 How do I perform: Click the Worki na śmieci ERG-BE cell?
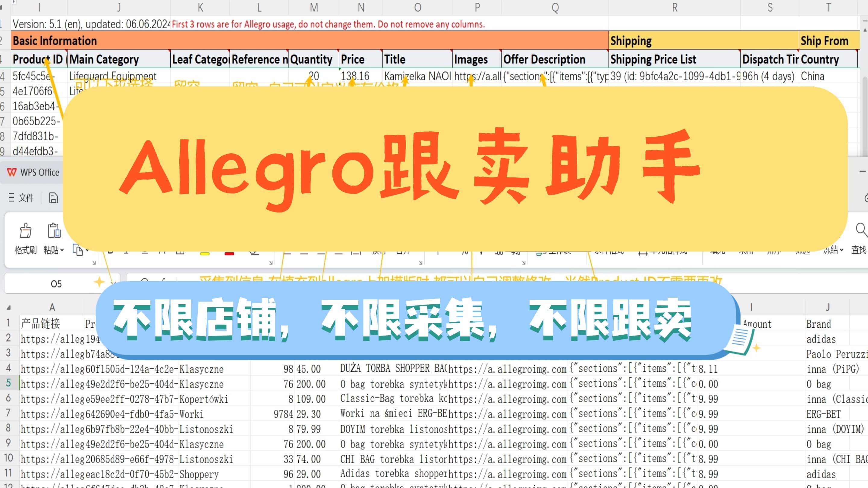[393, 414]
